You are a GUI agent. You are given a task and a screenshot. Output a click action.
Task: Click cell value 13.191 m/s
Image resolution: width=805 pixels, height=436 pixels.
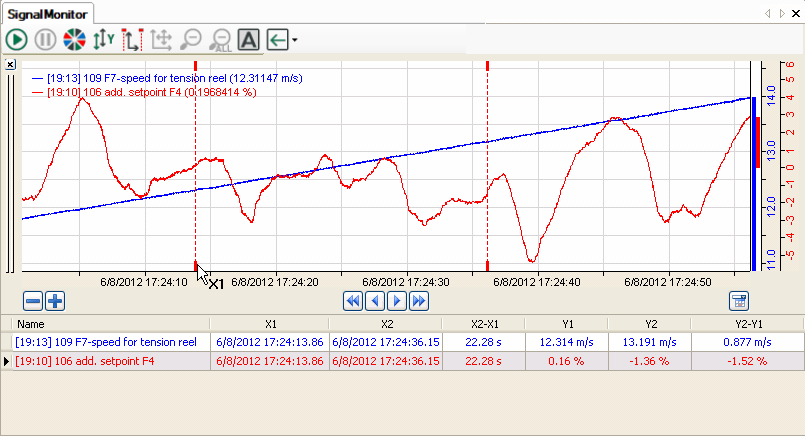point(649,342)
